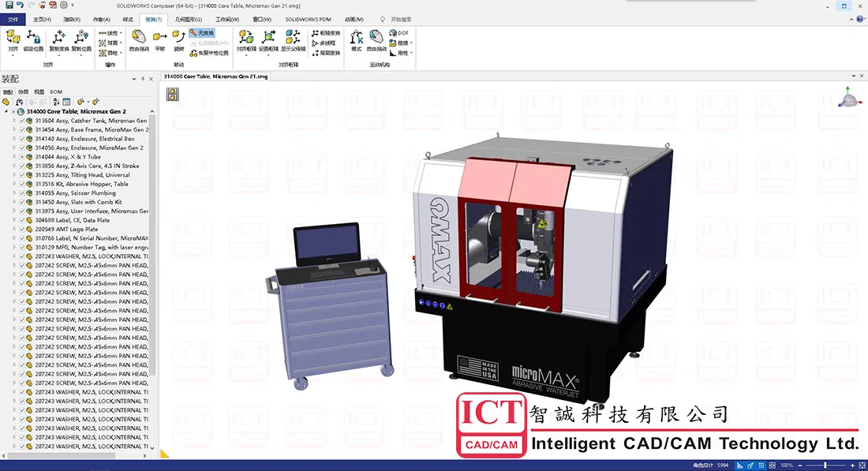Click the film strip icon in viewport
This screenshot has width=868, height=471.
(x=173, y=95)
